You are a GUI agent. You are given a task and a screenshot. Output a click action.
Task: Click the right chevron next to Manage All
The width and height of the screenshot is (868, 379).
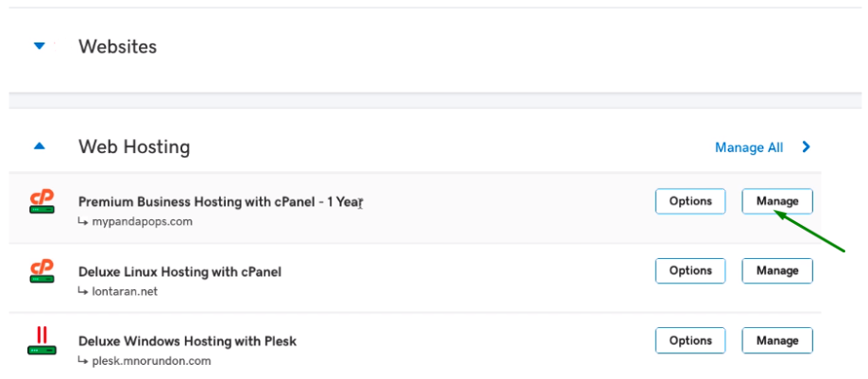[807, 146]
